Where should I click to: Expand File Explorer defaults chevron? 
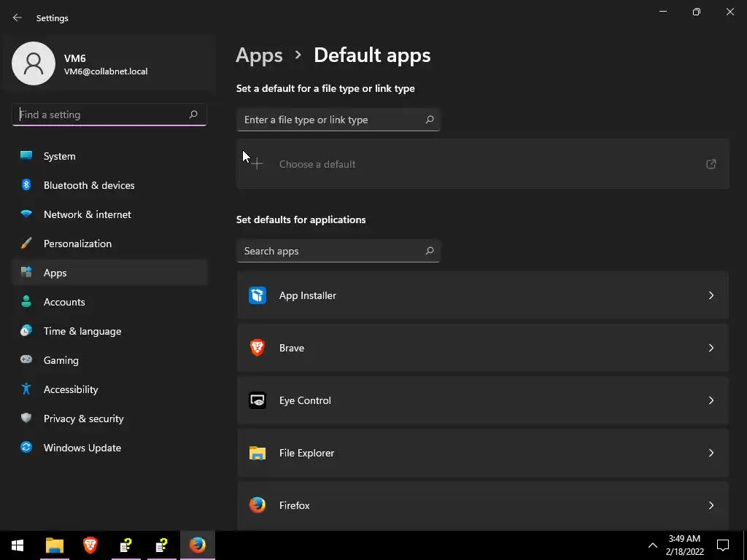coord(711,453)
